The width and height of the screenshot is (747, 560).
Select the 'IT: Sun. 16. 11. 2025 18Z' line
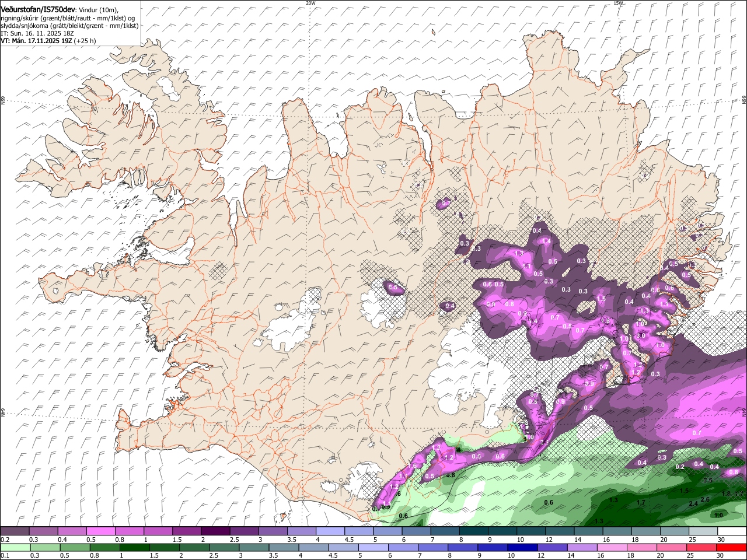(37, 33)
